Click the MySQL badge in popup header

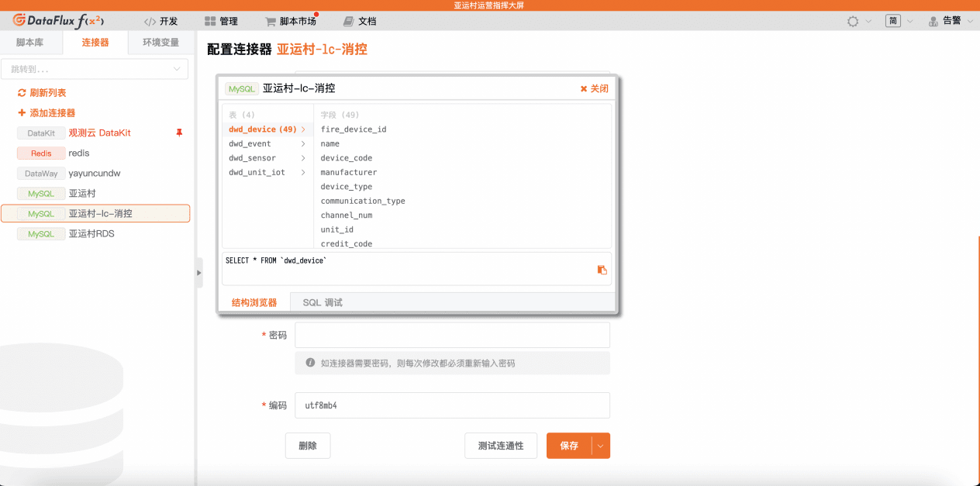[242, 89]
